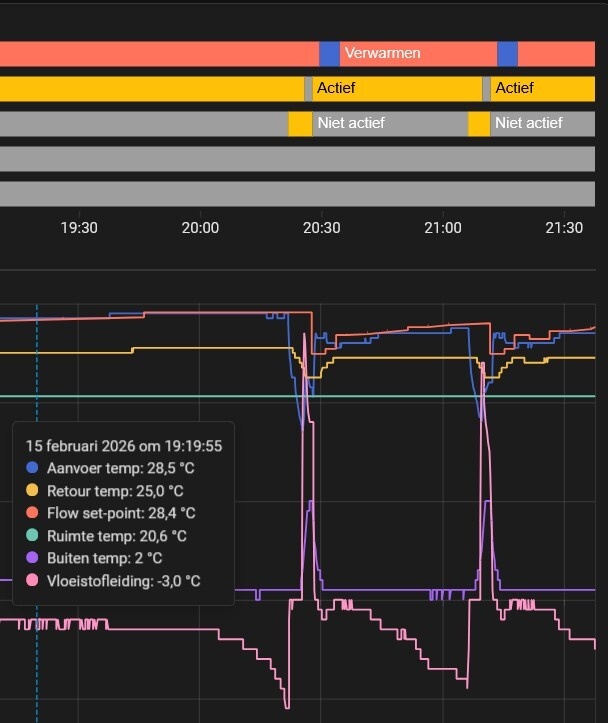This screenshot has height=723, width=608.
Task: Select the last Actief segment at the right edge
Action: pyautogui.click(x=543, y=89)
